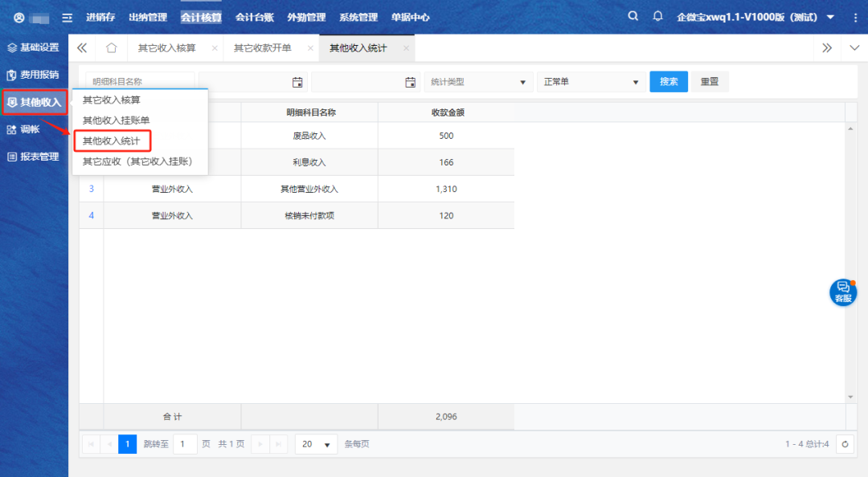This screenshot has height=477, width=868.
Task: Open the 正常单 status dropdown
Action: [591, 82]
